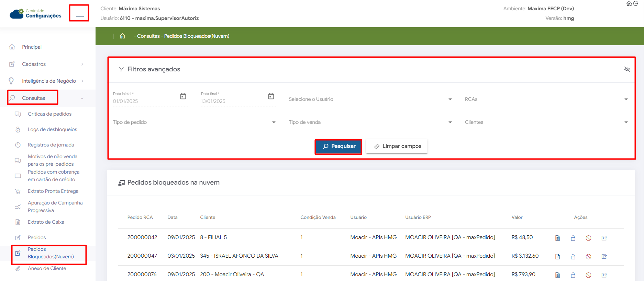
Task: Click the home icon in green breadcrumb bar
Action: coord(122,36)
